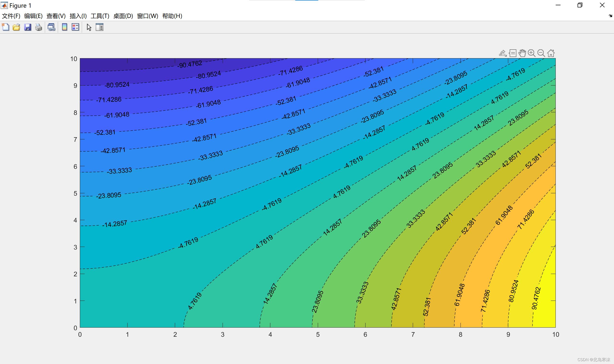Viewport: 614px width, 364px height.
Task: Expand the toolbar dock arrow at far right
Action: pyautogui.click(x=610, y=16)
